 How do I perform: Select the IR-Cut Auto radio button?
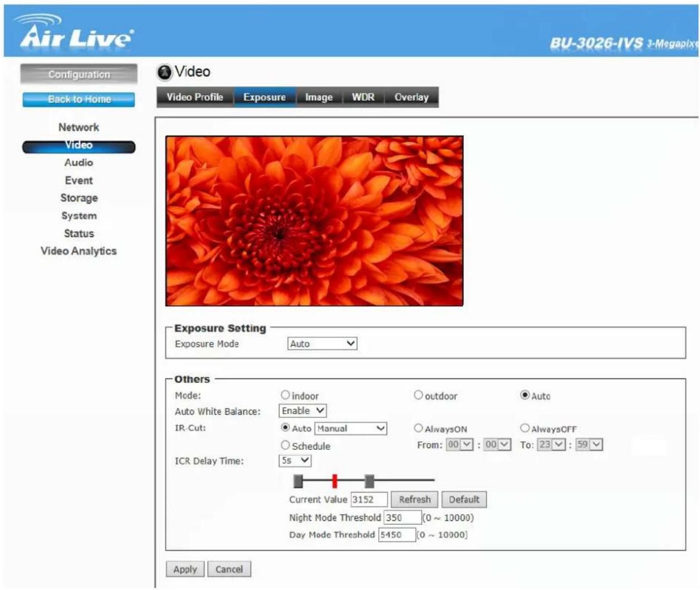pyautogui.click(x=285, y=427)
